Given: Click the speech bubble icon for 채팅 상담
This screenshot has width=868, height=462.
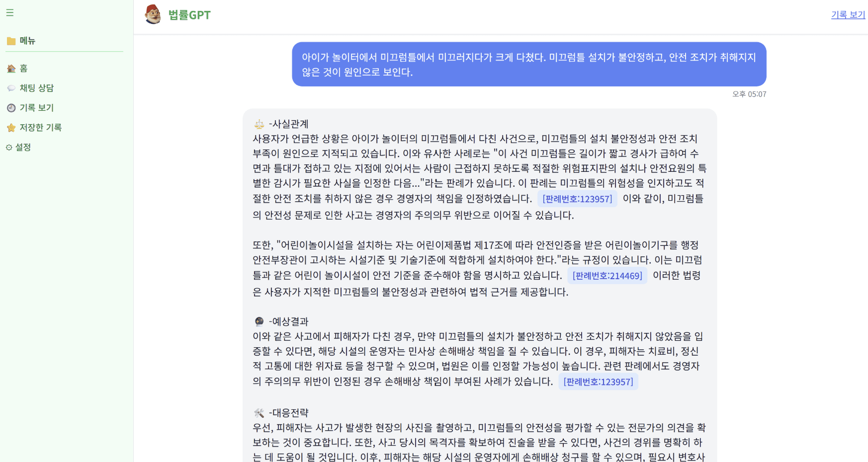Looking at the screenshot, I should [11, 88].
